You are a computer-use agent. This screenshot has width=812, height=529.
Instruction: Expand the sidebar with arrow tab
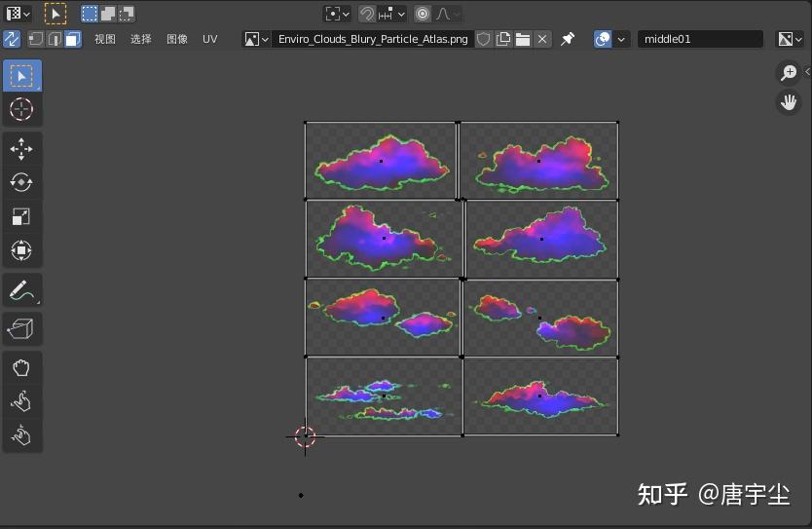coord(807,72)
